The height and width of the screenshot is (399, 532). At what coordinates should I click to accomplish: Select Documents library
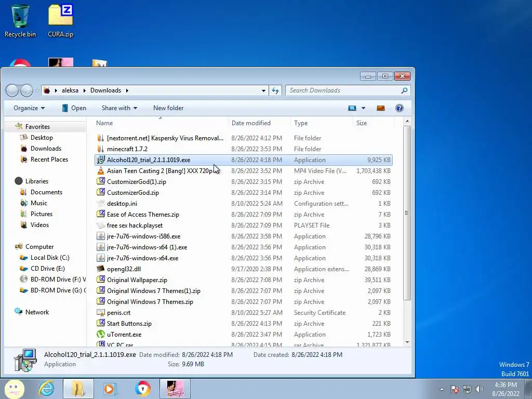point(46,192)
